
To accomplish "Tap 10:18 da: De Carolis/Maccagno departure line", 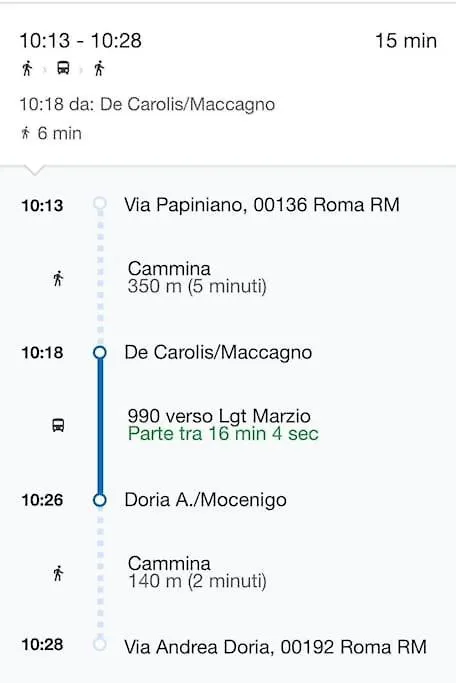I will pos(147,105).
